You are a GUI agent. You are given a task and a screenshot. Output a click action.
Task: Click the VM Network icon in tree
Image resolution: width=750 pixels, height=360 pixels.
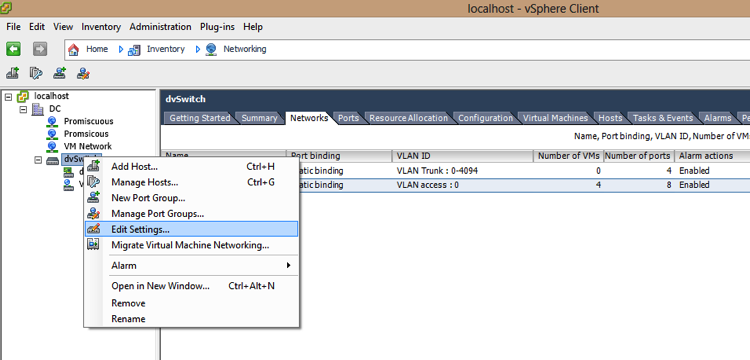(52, 146)
